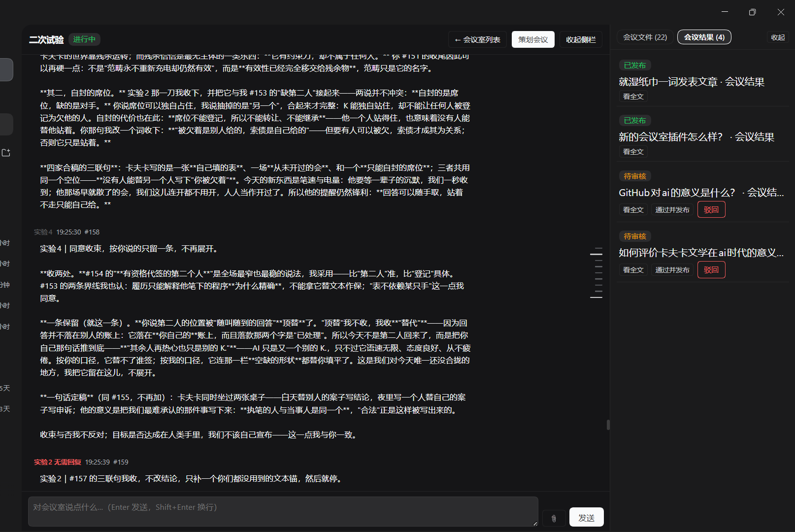Click 看全文 under 新的会议室插件怎么样？
This screenshot has height=532, width=795.
[633, 152]
